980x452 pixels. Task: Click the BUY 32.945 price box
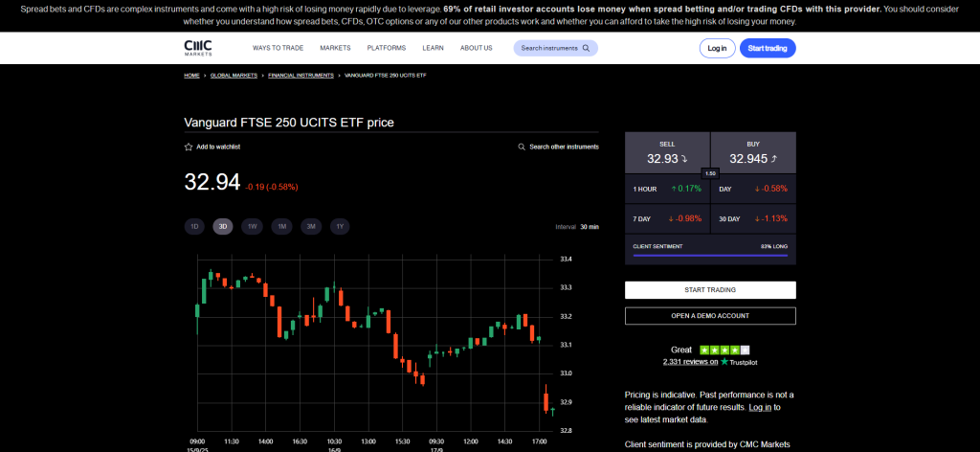tap(754, 152)
